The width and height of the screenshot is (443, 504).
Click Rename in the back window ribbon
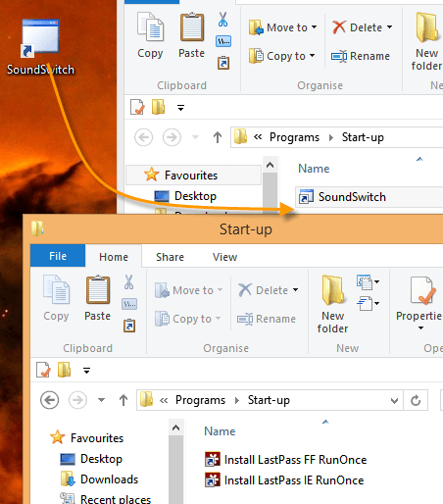(361, 56)
